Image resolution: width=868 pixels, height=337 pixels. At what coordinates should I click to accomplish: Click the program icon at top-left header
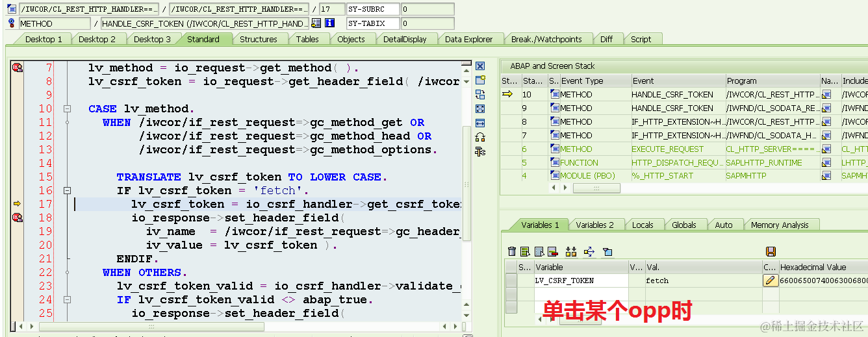coord(11,9)
